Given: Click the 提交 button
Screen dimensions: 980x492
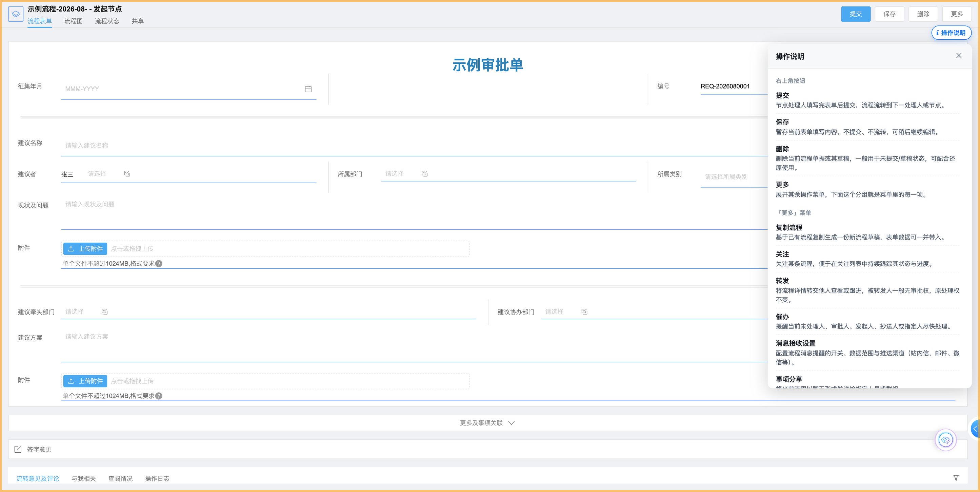Looking at the screenshot, I should coord(856,14).
